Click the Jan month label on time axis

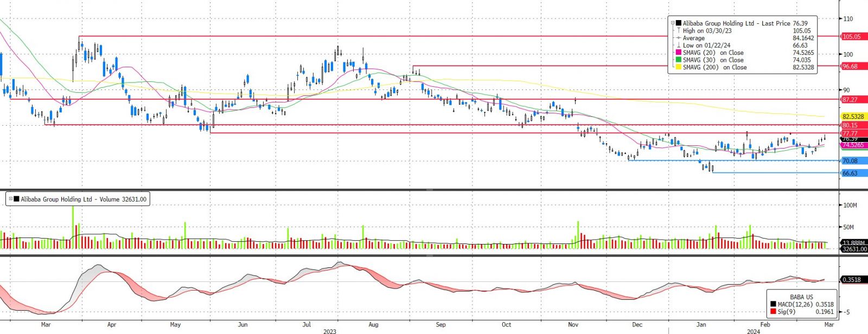tap(701, 324)
